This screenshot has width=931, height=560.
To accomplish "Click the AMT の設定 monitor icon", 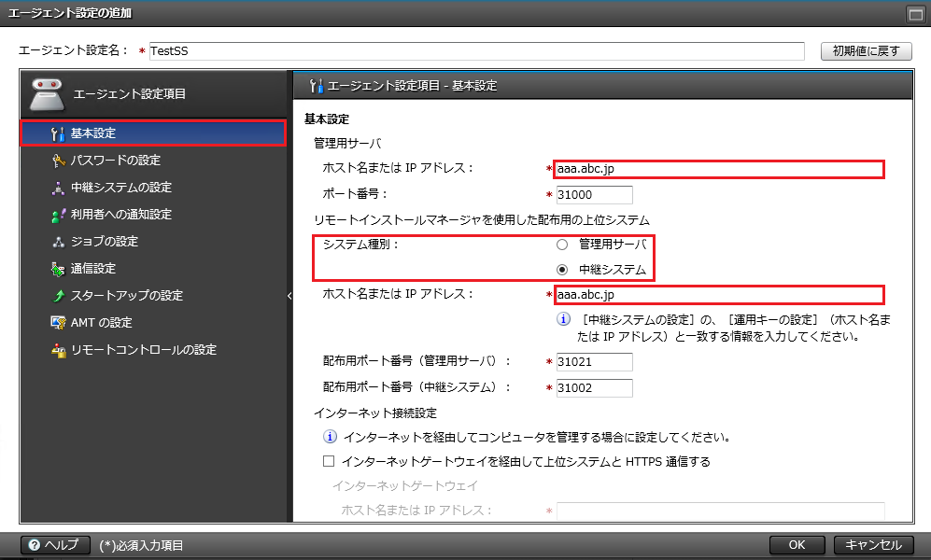I will coord(58,323).
